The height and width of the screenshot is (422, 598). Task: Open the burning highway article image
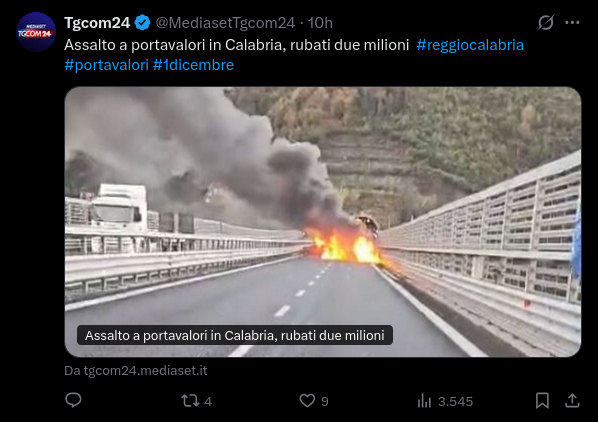click(x=323, y=222)
